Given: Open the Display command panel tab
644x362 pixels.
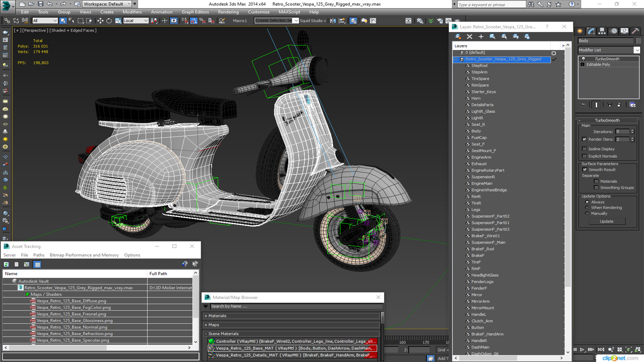Looking at the screenshot, I should (x=624, y=31).
